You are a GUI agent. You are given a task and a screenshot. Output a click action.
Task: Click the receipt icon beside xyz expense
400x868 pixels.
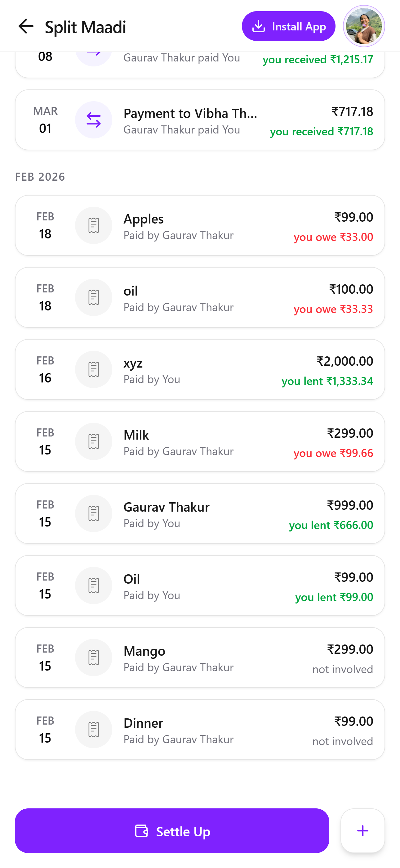point(93,370)
